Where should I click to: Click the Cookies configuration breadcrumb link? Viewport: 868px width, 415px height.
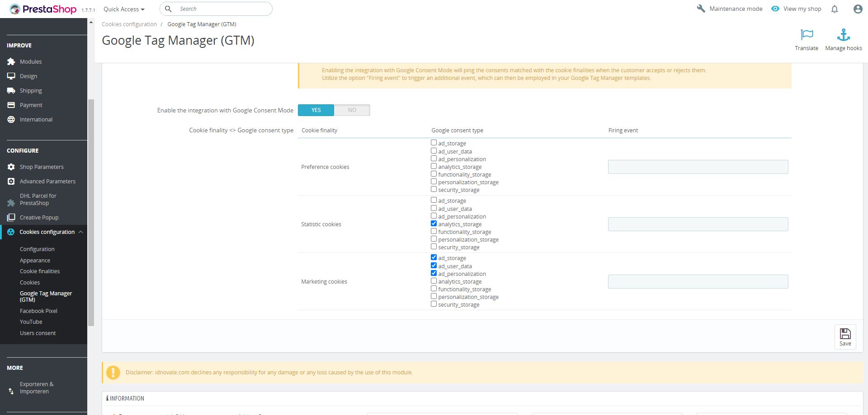tap(129, 24)
